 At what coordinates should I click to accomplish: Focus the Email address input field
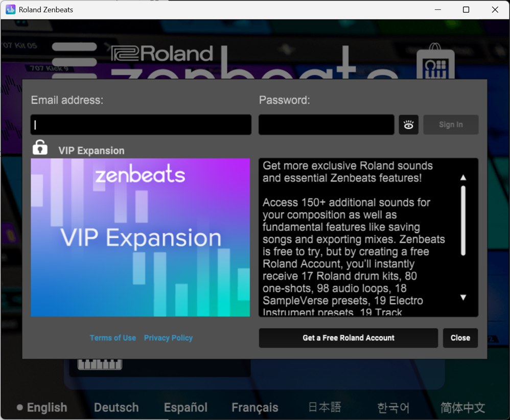(141, 125)
